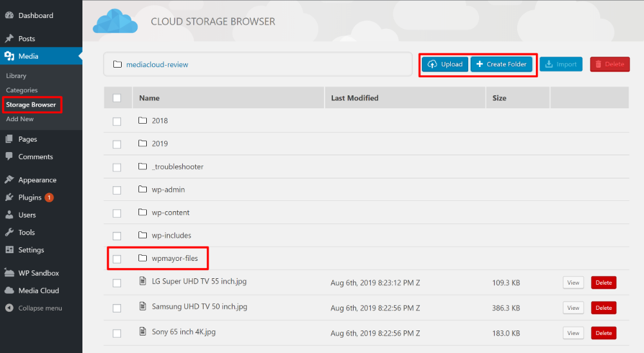
Task: View the LG Super UHD TV file
Action: click(x=573, y=283)
